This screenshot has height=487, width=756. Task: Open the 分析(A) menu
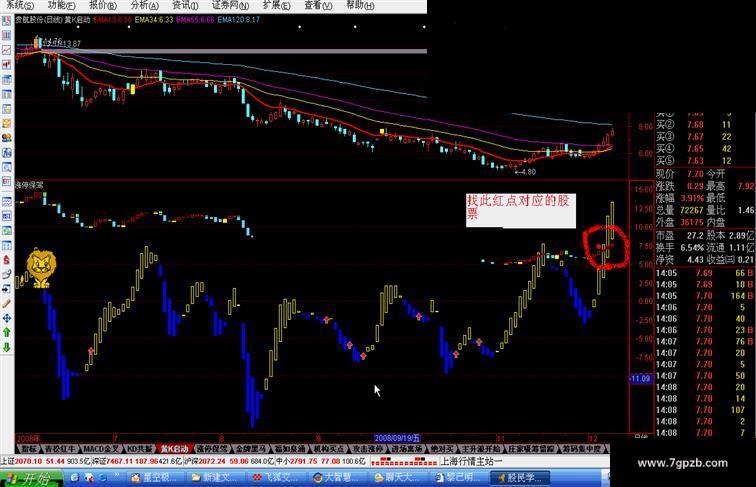145,5
